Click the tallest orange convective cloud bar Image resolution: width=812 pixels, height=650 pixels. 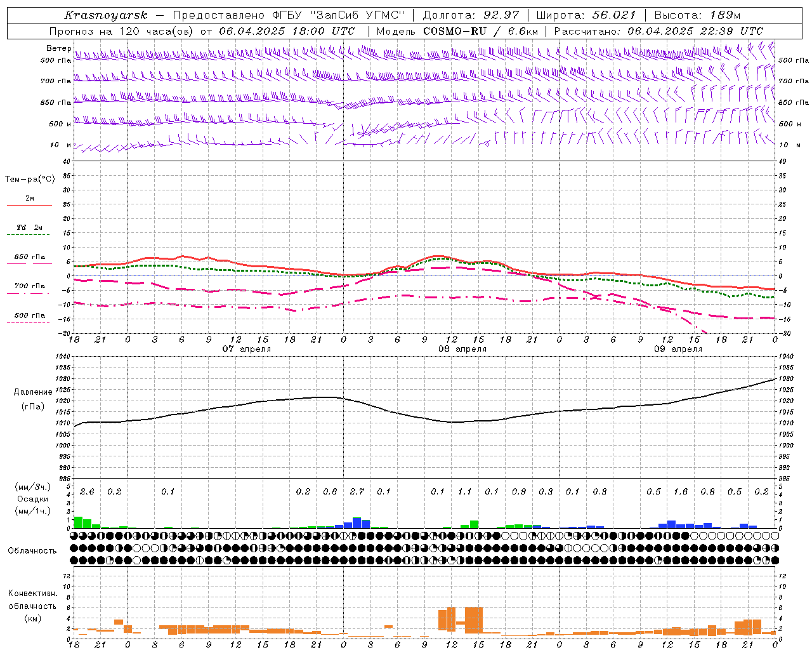[x=474, y=620]
